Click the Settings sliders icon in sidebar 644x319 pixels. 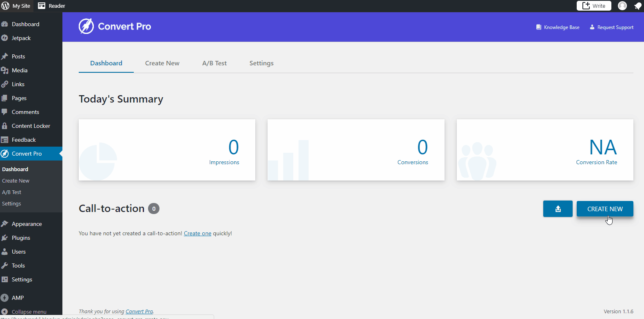(x=4, y=279)
